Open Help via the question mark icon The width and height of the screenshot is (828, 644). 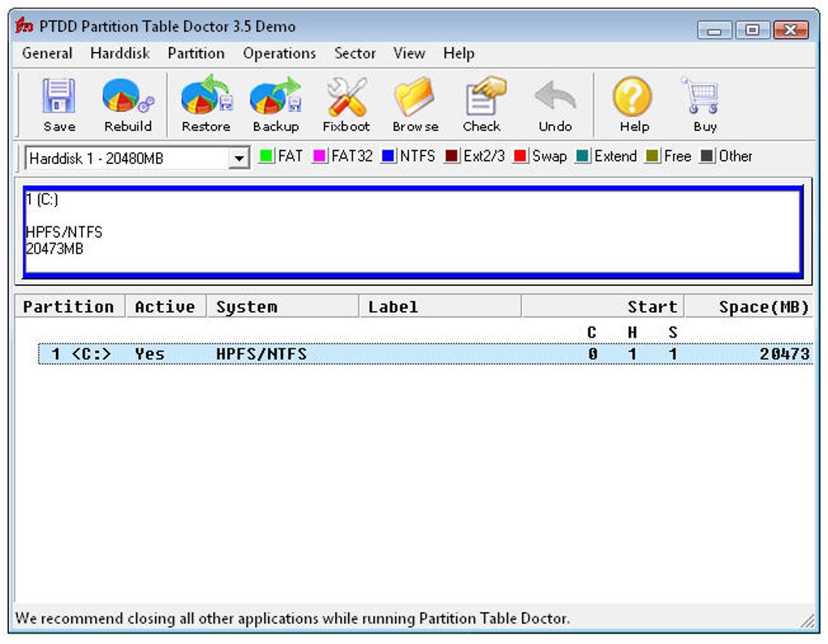632,96
